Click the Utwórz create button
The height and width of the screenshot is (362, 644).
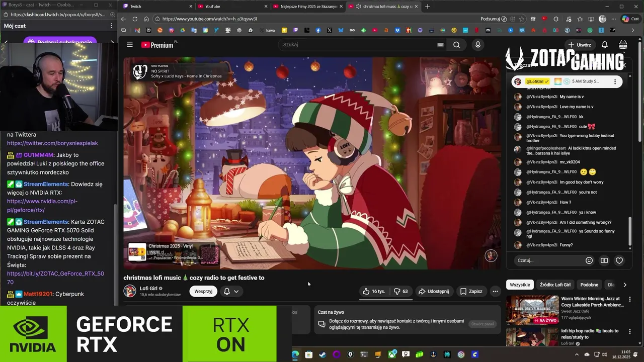coord(580,45)
